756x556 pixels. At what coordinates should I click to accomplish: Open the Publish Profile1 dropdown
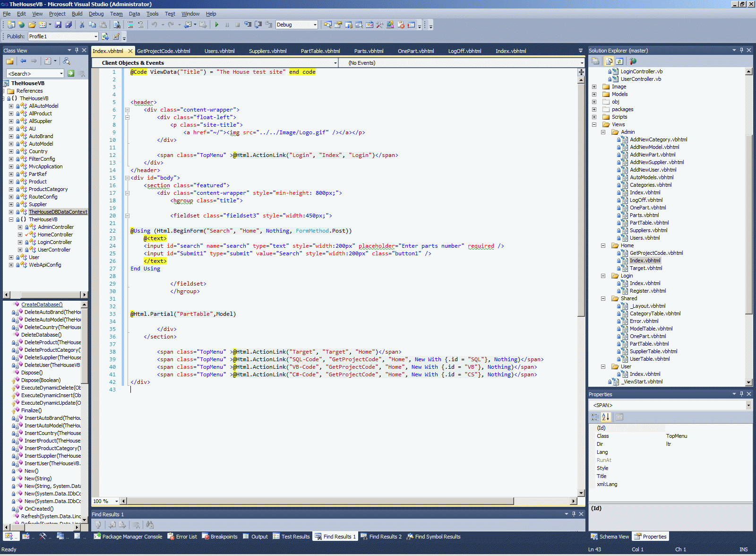(x=95, y=36)
